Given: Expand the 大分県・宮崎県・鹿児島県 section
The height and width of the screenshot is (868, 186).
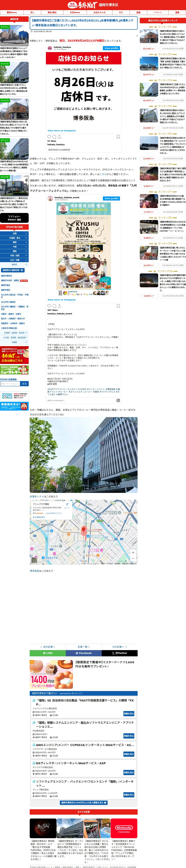Looking at the screenshot, I should pyautogui.click(x=14, y=338).
